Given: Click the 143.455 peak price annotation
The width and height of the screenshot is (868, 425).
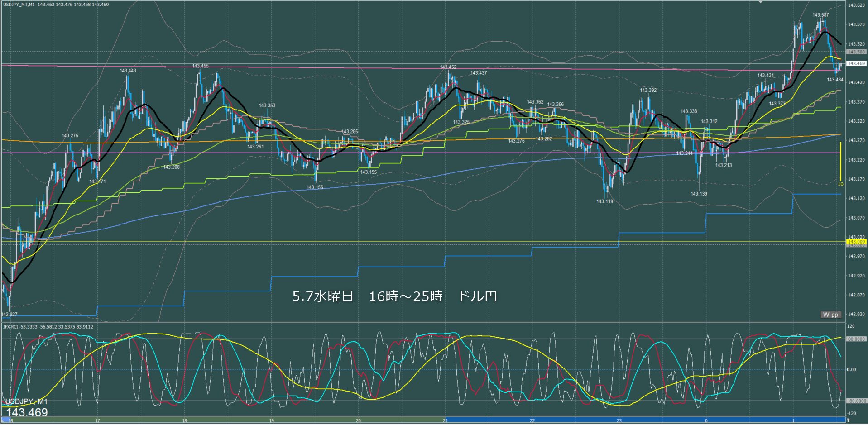Looking at the screenshot, I should [200, 66].
